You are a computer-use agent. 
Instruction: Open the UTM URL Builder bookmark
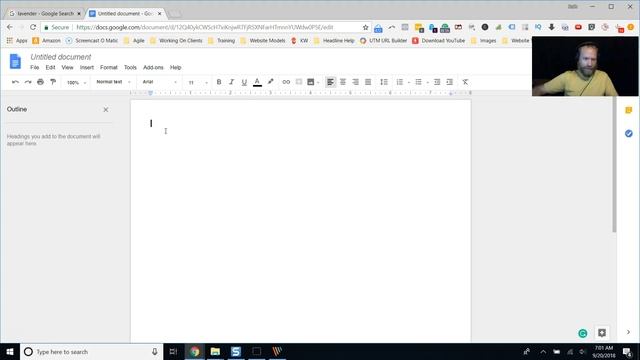click(383, 41)
